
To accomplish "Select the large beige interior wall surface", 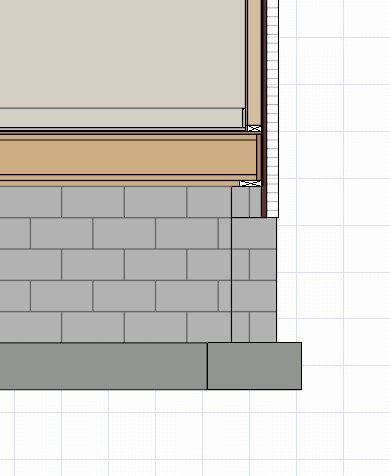I will click(x=123, y=54).
